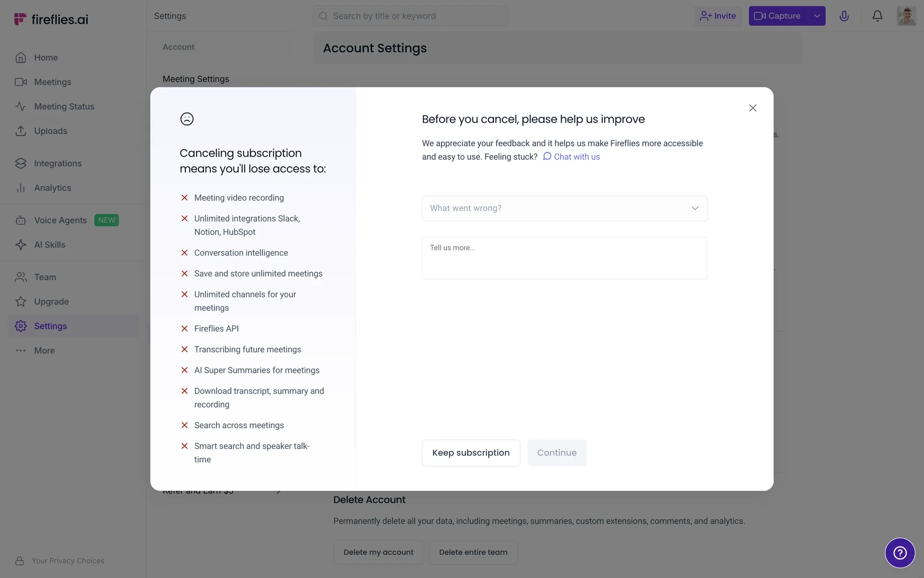This screenshot has height=578, width=924.
Task: Click the search field magnifier icon
Action: point(323,16)
